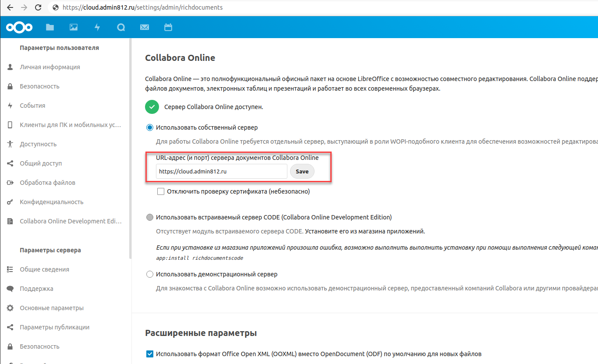Open 'Личная информация' in sidebar
598x364 pixels.
[50, 67]
